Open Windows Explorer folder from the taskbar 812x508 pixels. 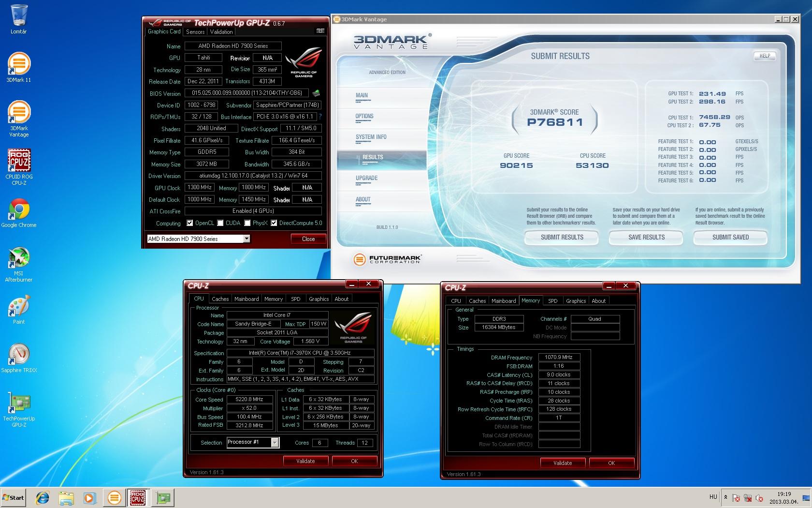point(66,497)
